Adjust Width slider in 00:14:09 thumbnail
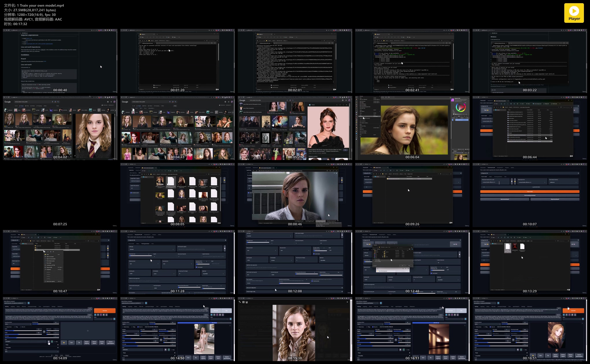Screen dimensions: 590x364 click(23, 331)
